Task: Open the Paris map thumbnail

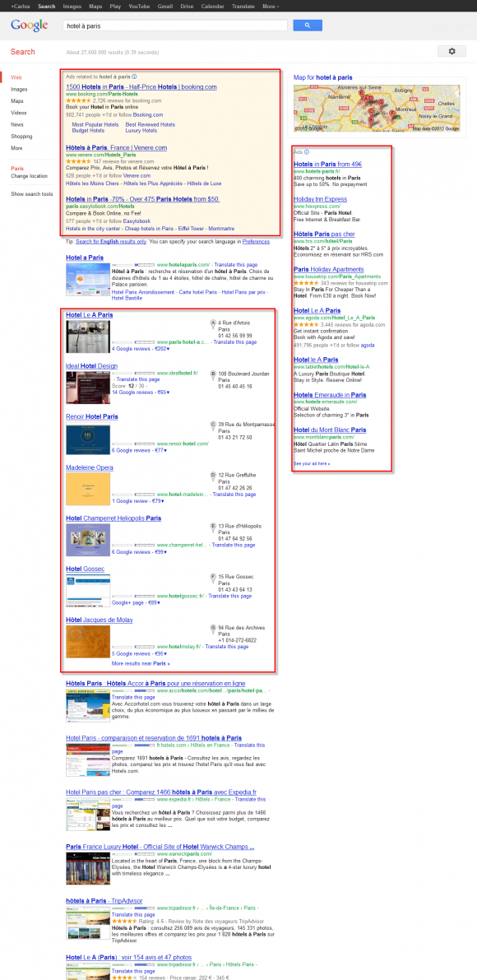Action: click(377, 108)
